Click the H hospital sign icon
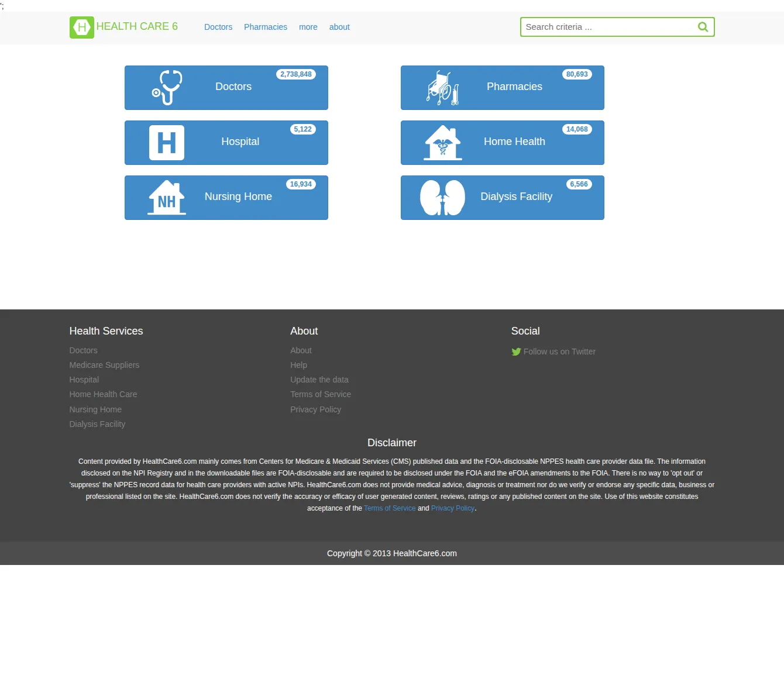 click(167, 143)
